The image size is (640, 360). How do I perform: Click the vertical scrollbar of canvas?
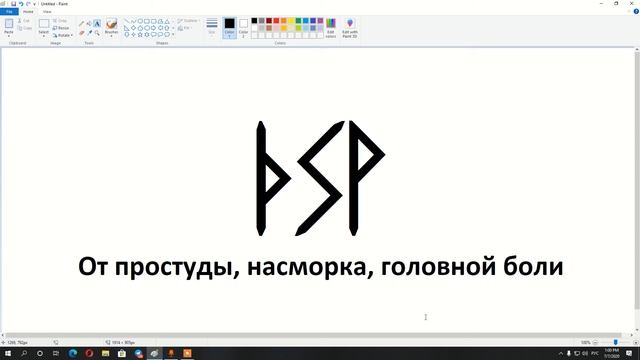637,181
